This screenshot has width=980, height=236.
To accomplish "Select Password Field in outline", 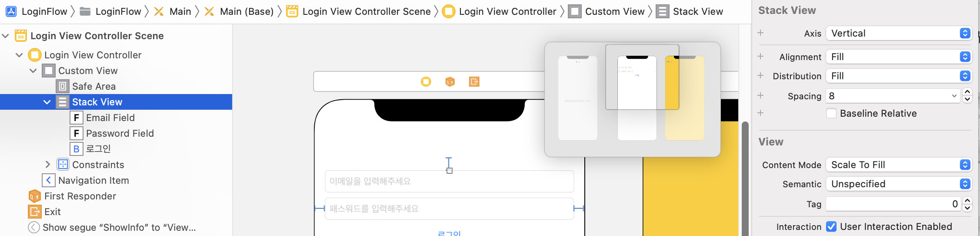I will 120,133.
